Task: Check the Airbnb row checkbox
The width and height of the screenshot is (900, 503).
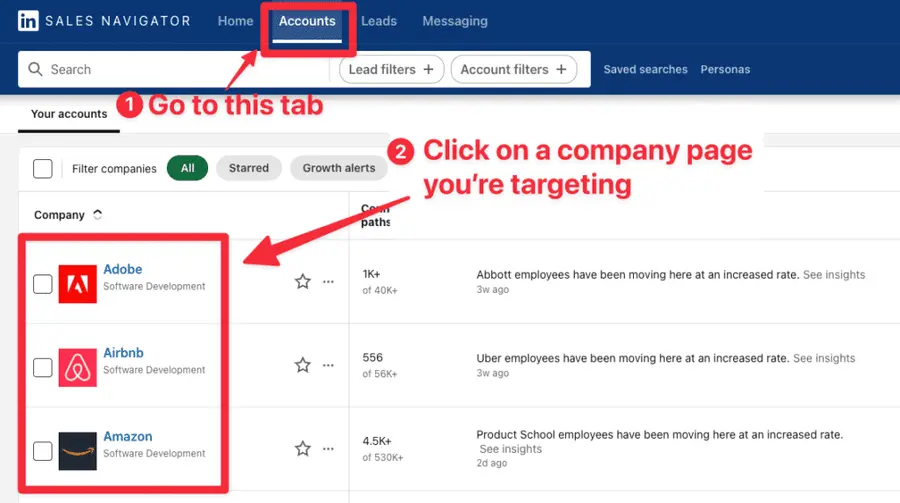Action: 42,367
